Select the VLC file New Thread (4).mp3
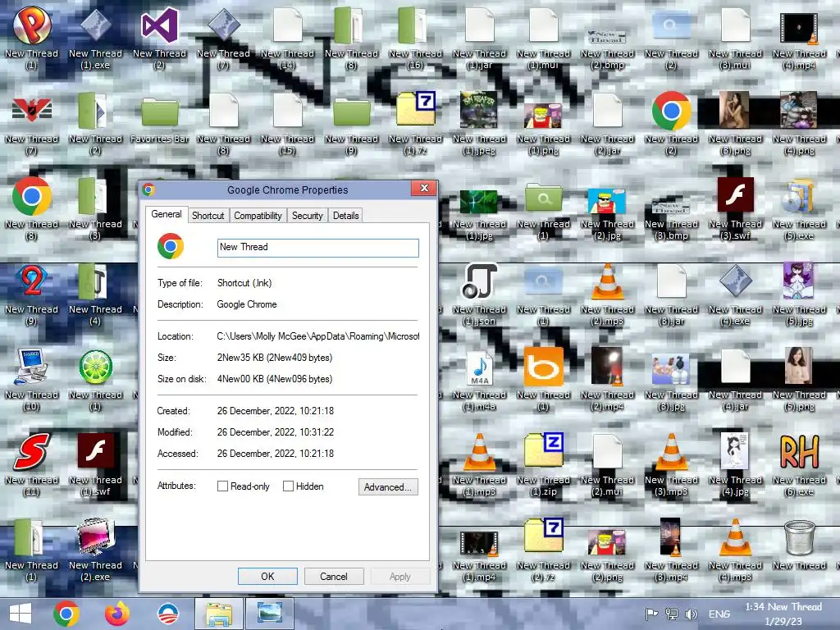The width and height of the screenshot is (840, 630). 735,549
